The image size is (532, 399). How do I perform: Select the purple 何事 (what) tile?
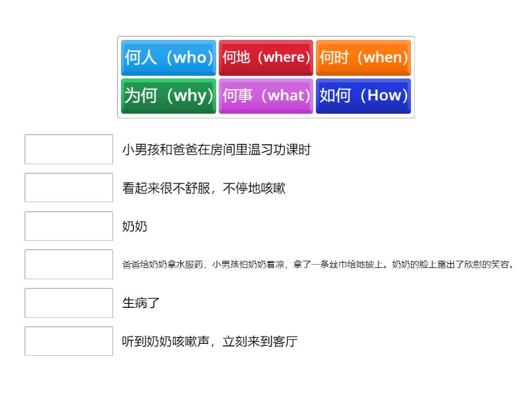coord(266,96)
